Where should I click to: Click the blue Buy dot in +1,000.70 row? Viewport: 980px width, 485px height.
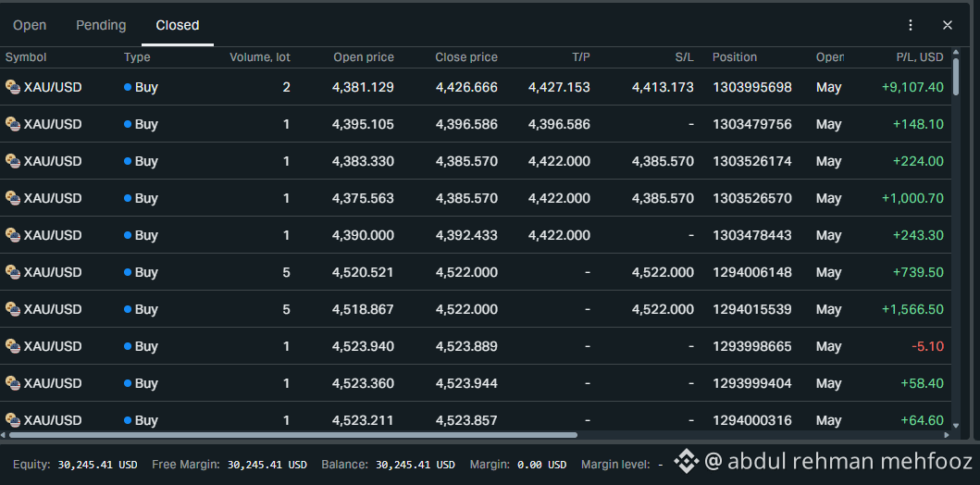point(128,198)
